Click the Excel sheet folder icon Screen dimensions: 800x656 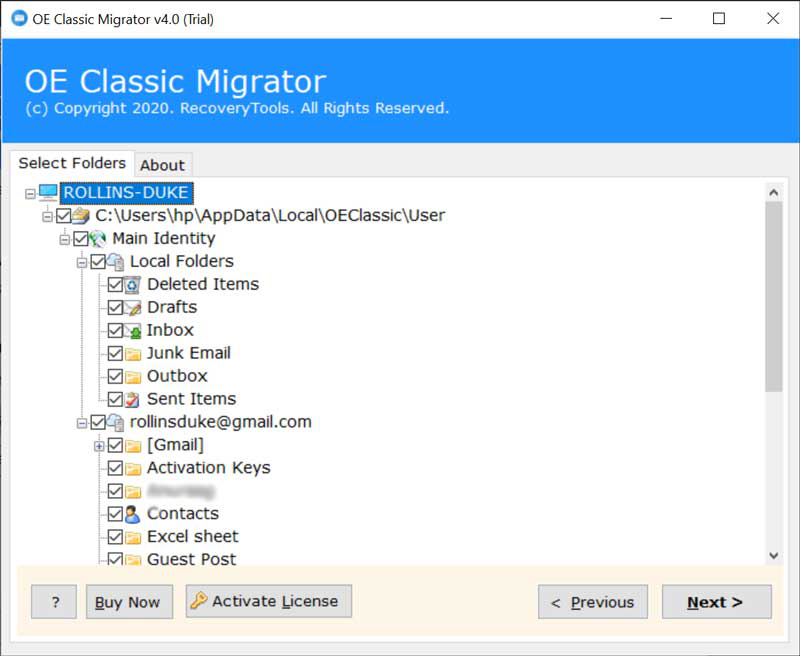(x=133, y=537)
